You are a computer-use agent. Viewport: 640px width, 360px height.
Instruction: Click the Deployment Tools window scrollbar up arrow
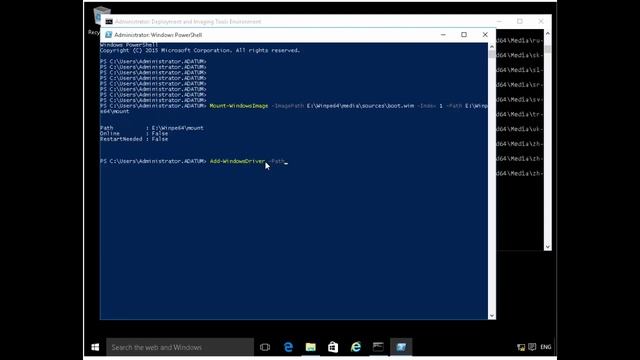548,33
